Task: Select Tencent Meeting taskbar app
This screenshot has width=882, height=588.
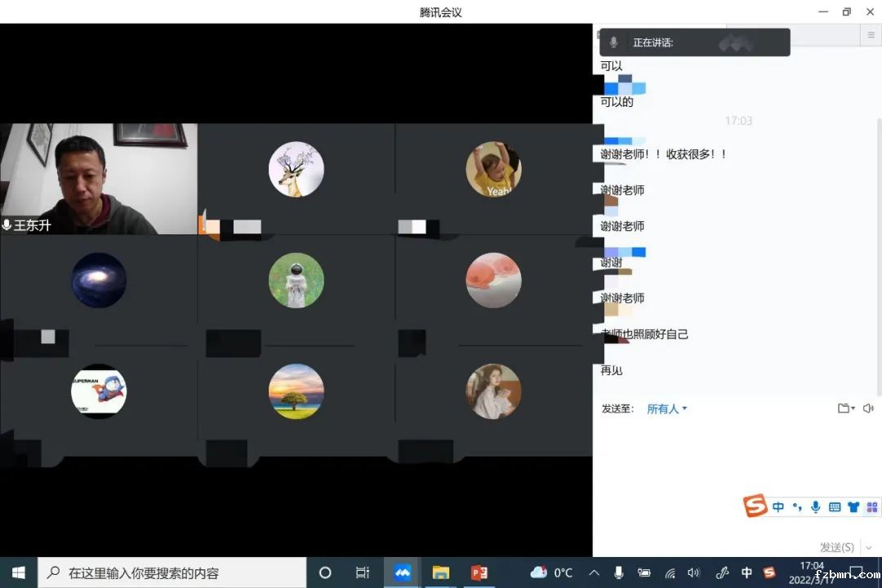Action: (402, 572)
